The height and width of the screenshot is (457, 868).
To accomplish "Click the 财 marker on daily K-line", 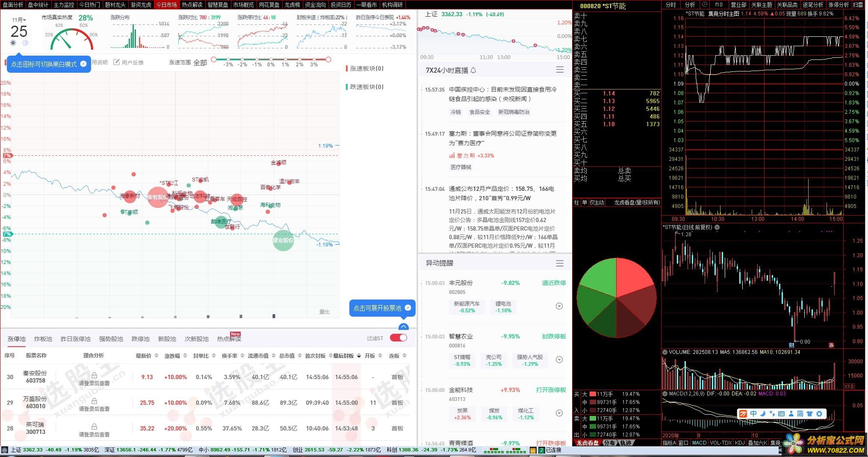I will [791, 345].
